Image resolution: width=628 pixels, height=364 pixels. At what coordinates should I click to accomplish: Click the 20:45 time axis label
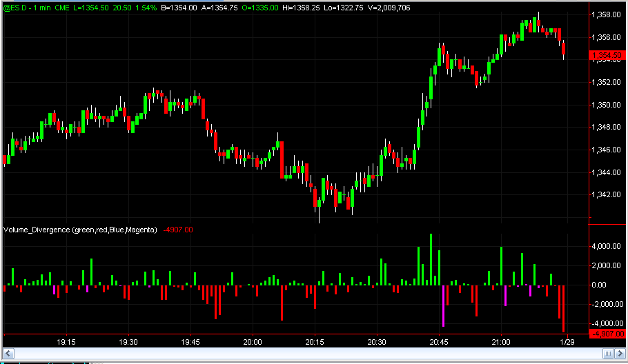click(x=439, y=342)
